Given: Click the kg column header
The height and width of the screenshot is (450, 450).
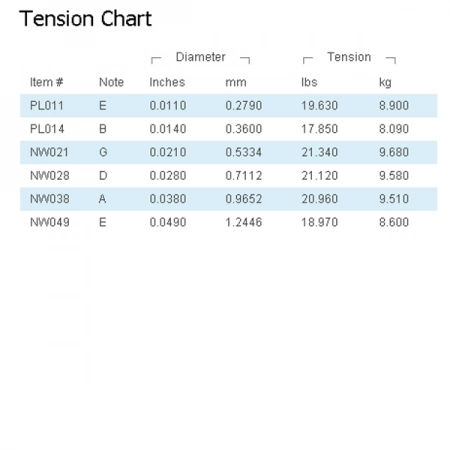Looking at the screenshot, I should 385,83.
